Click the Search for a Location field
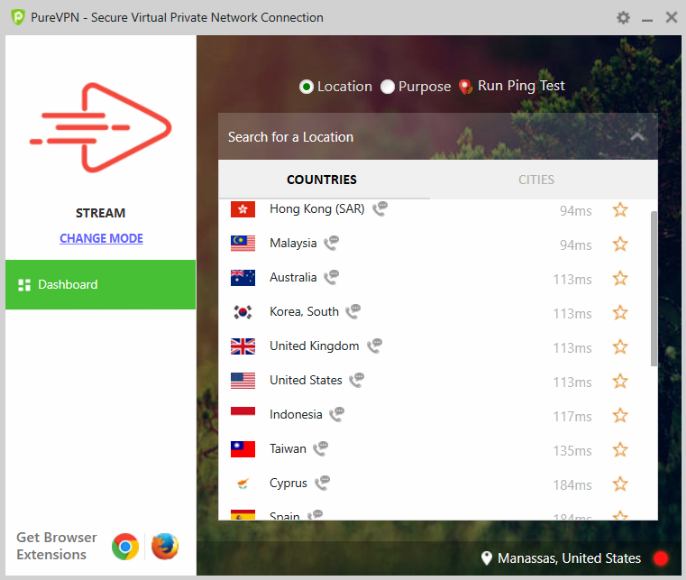Viewport: 686px width, 580px height. tap(438, 137)
